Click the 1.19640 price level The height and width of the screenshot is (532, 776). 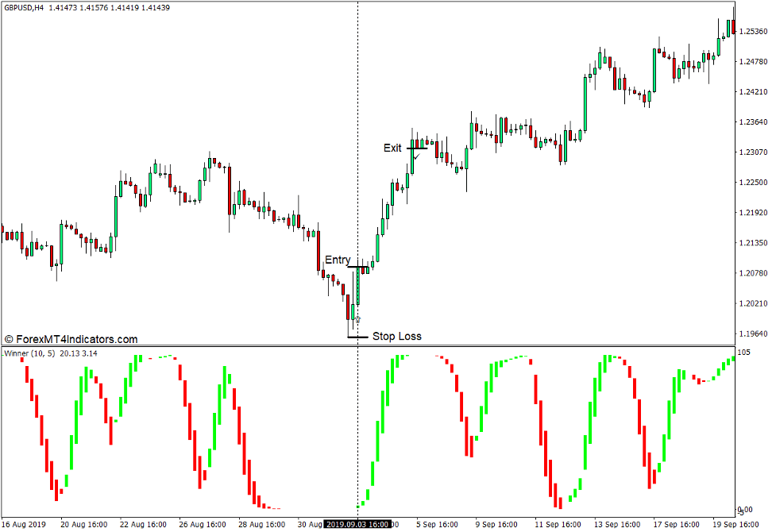pos(755,333)
